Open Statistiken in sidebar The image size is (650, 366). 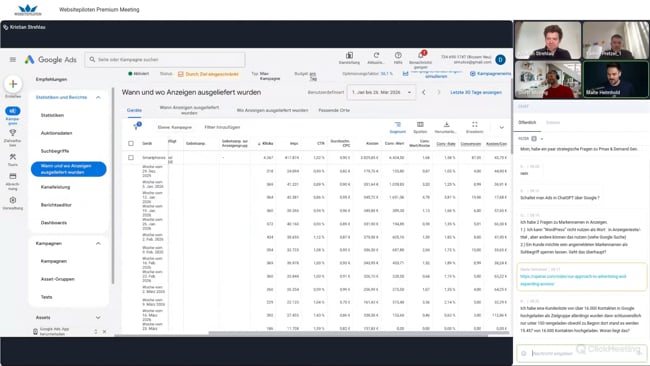click(x=52, y=115)
